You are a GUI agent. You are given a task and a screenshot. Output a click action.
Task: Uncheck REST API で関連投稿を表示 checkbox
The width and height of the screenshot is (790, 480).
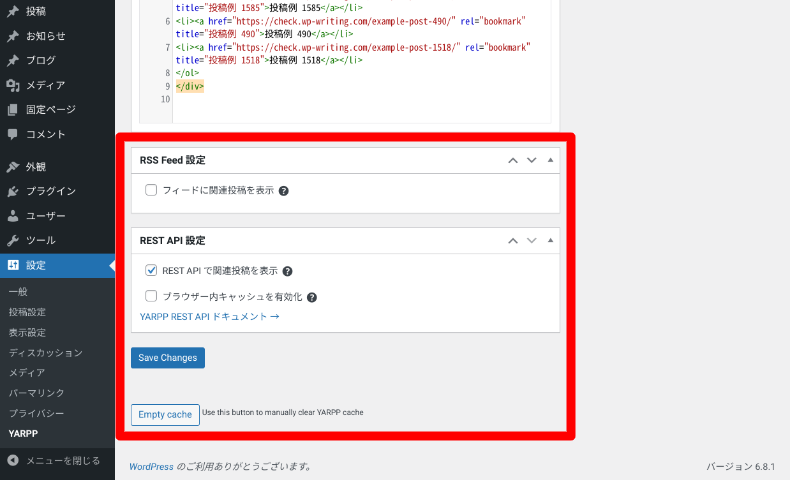151,270
